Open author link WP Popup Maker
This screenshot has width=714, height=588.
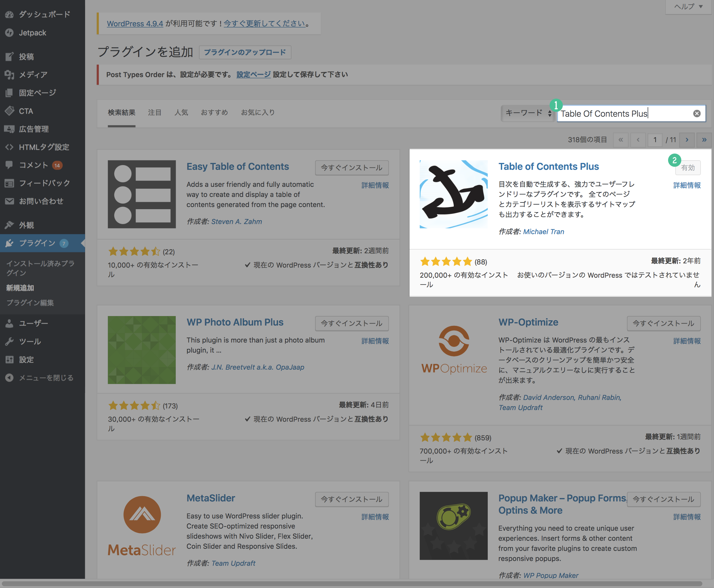tap(551, 575)
